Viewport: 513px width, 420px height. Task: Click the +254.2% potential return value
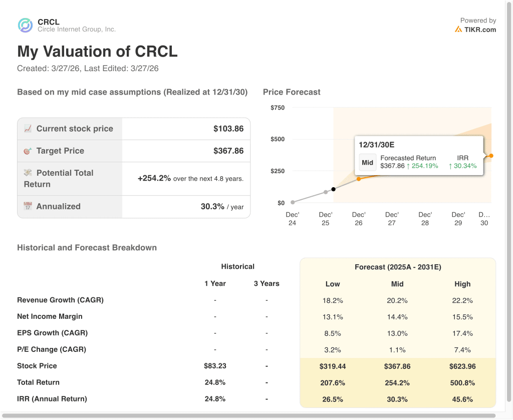point(154,178)
